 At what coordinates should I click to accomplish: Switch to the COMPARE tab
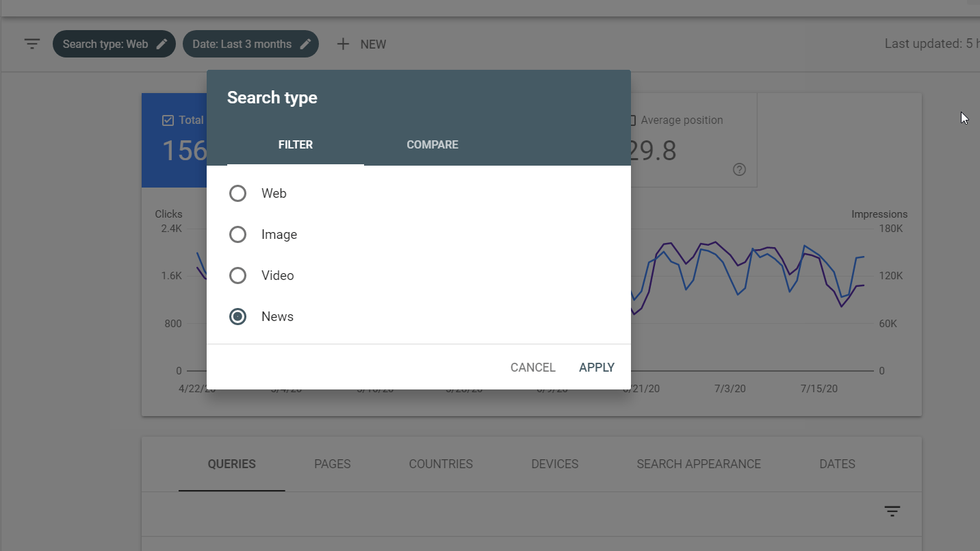(432, 144)
